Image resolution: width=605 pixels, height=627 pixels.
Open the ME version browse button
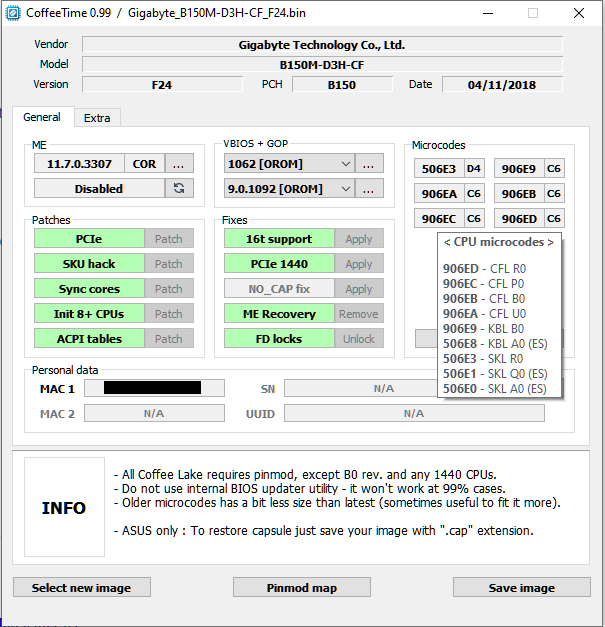179,164
